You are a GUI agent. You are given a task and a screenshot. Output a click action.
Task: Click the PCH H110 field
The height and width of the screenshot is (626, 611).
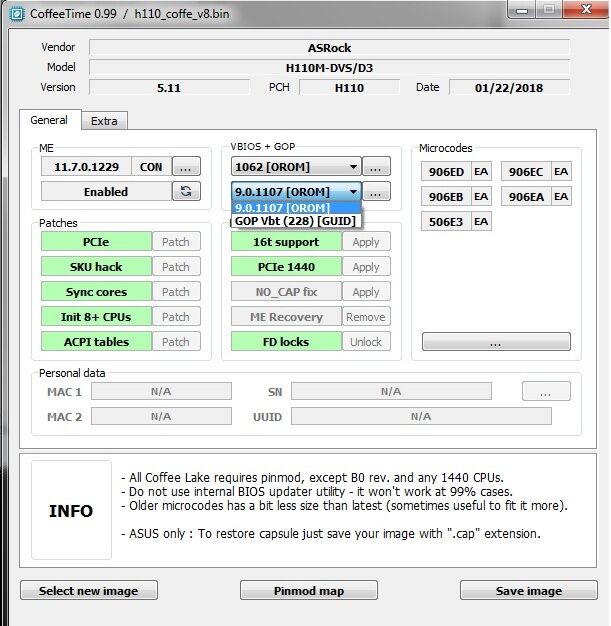pyautogui.click(x=349, y=87)
